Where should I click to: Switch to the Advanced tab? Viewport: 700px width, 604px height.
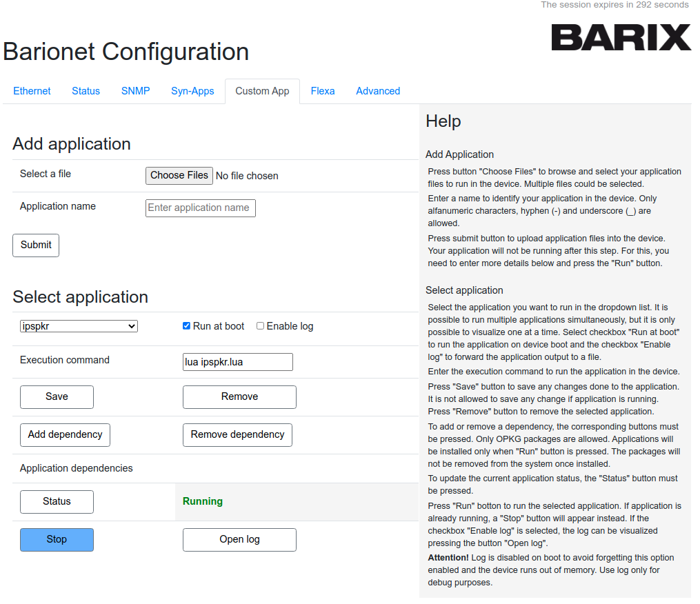[x=378, y=91]
